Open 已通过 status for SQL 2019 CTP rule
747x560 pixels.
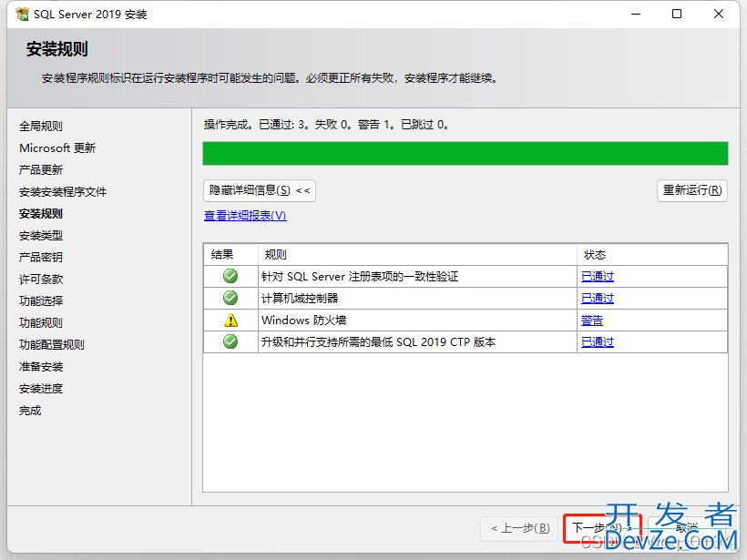(598, 342)
